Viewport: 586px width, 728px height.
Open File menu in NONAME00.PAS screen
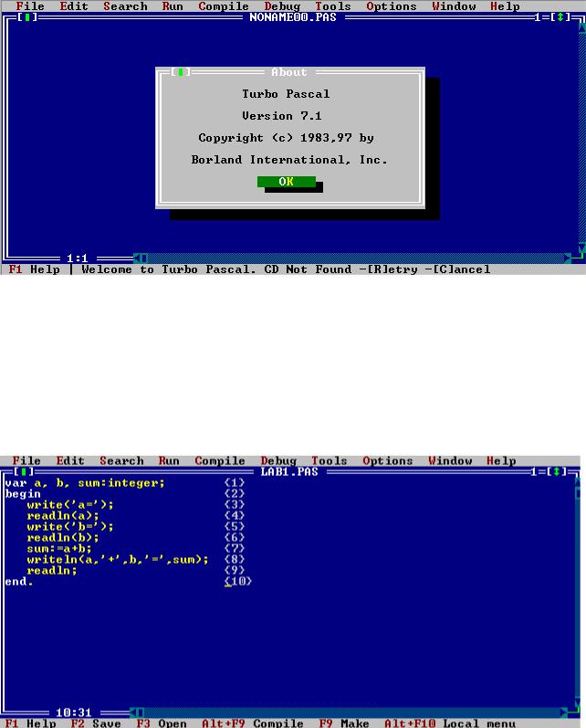tap(30, 6)
